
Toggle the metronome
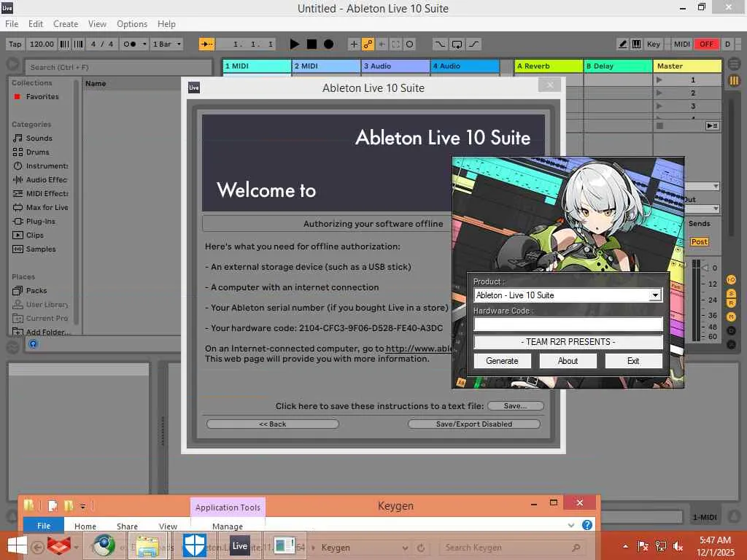point(129,44)
